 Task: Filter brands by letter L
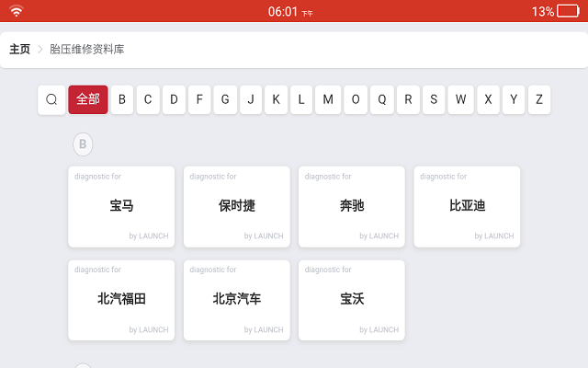pos(301,99)
